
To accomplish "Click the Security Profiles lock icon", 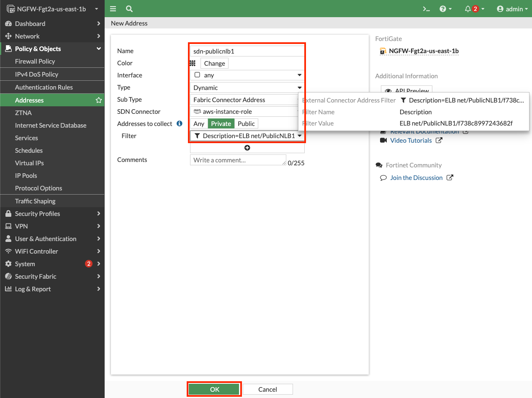I will (8, 213).
